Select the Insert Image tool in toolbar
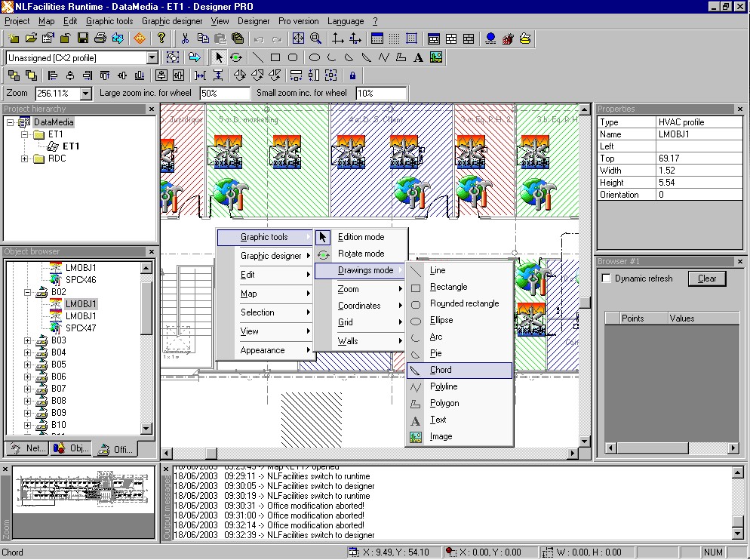This screenshot has height=560, width=750. point(435,57)
